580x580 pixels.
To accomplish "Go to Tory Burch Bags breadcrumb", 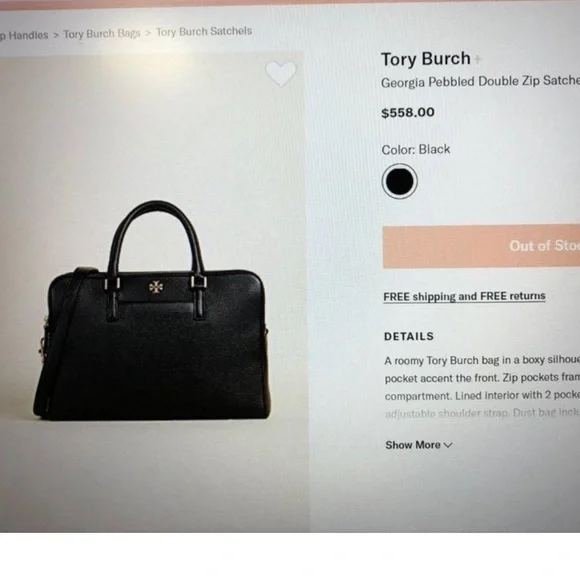I will click(102, 34).
